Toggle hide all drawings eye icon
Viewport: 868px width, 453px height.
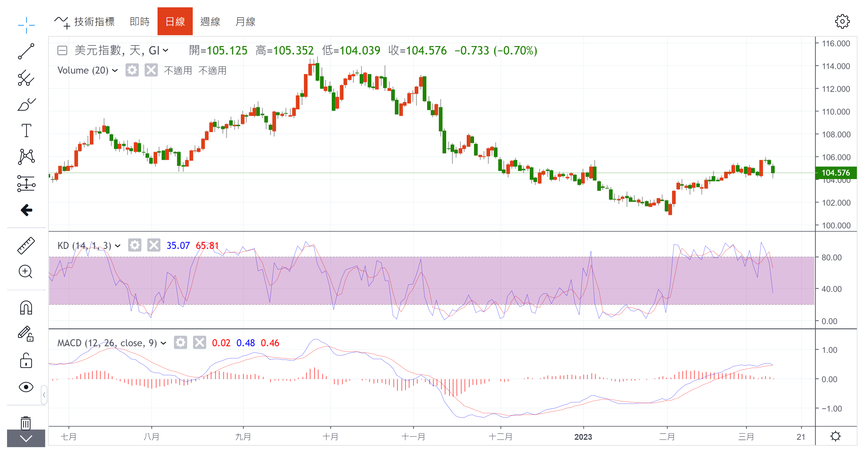(x=26, y=387)
